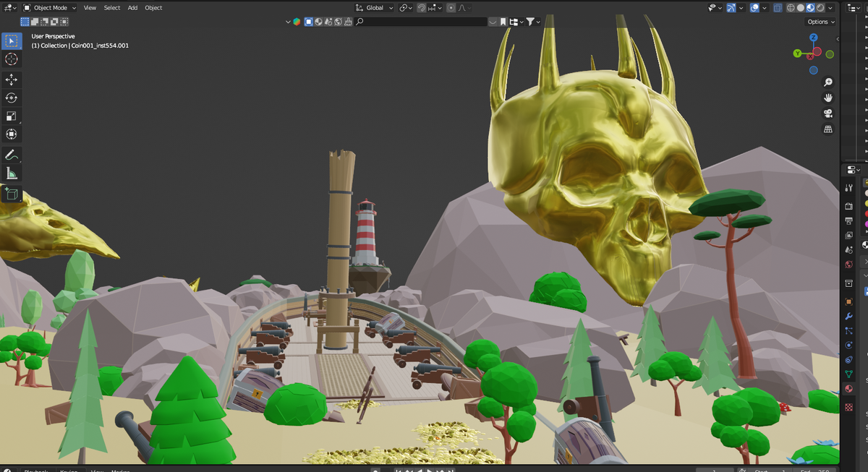Click the pan view hand gizmo
Viewport: 868px width, 472px height.
tap(828, 98)
